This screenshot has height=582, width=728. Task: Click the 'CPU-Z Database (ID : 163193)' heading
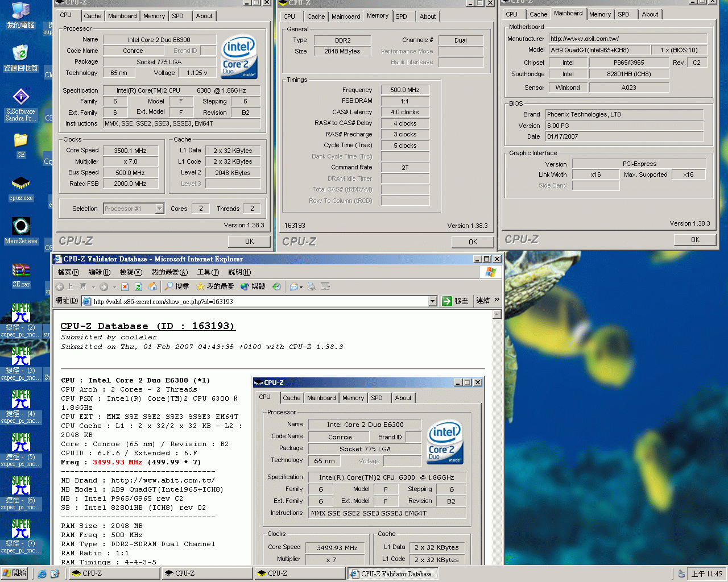[148, 326]
